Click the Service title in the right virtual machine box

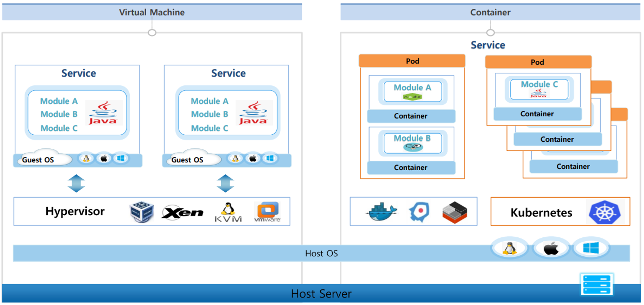228,73
